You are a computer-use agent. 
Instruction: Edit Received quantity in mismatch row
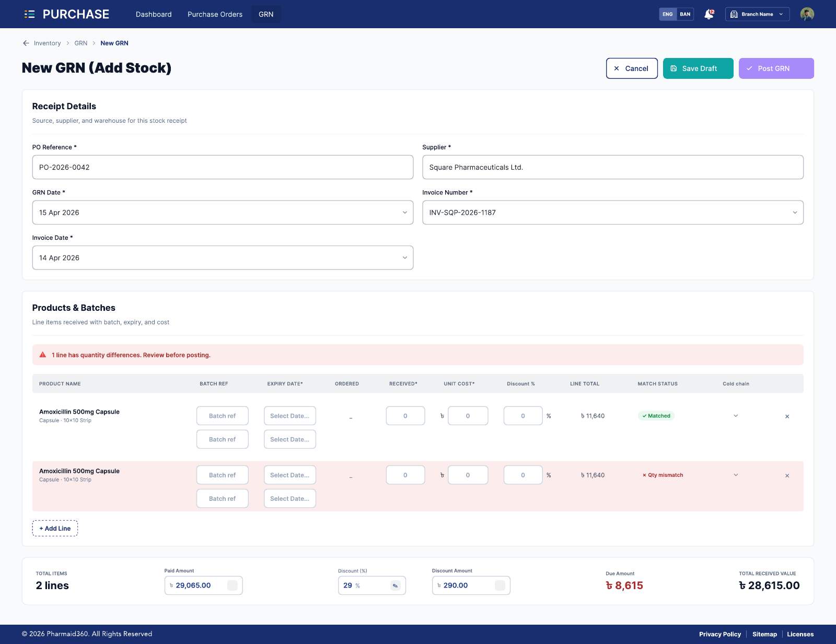pos(405,475)
